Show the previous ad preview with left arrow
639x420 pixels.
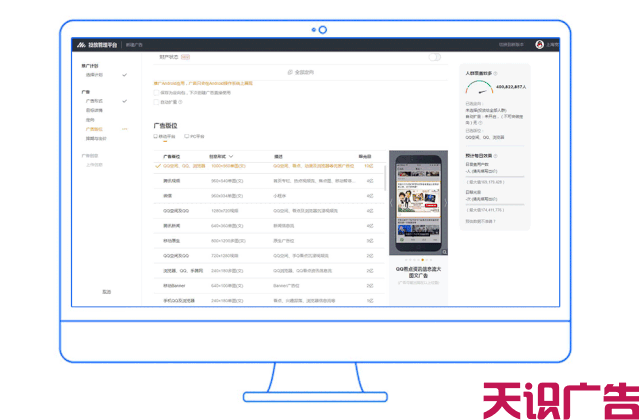[x=392, y=202]
